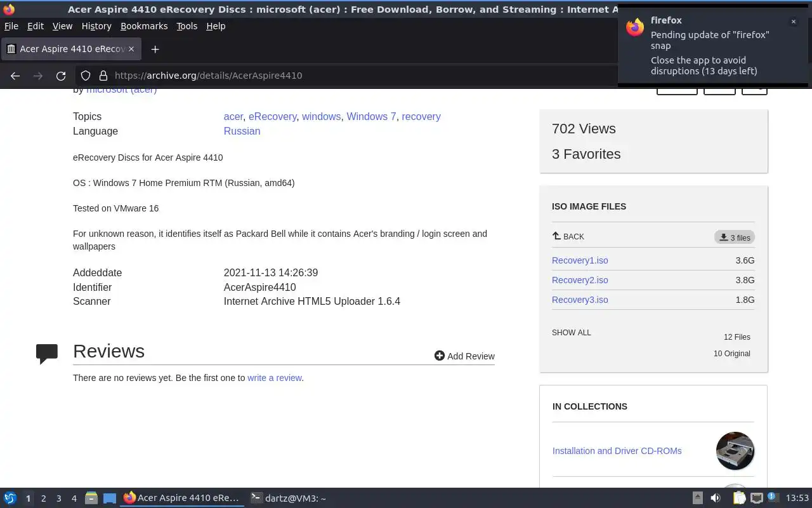Switch to virtual desktop 4
The image size is (812, 508).
74,498
